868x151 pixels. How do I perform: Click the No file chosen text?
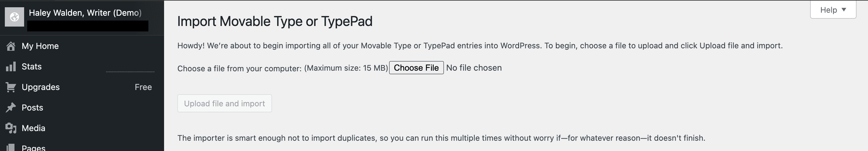[474, 68]
